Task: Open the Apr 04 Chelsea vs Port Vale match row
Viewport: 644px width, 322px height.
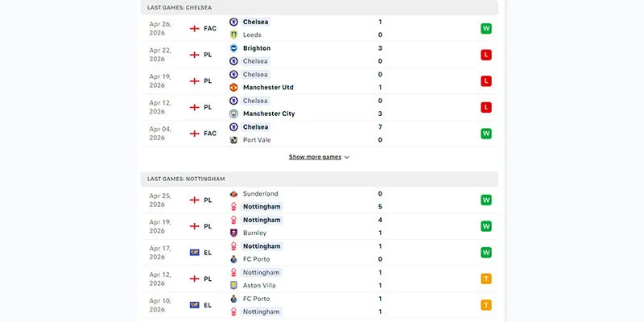Action: (319, 134)
